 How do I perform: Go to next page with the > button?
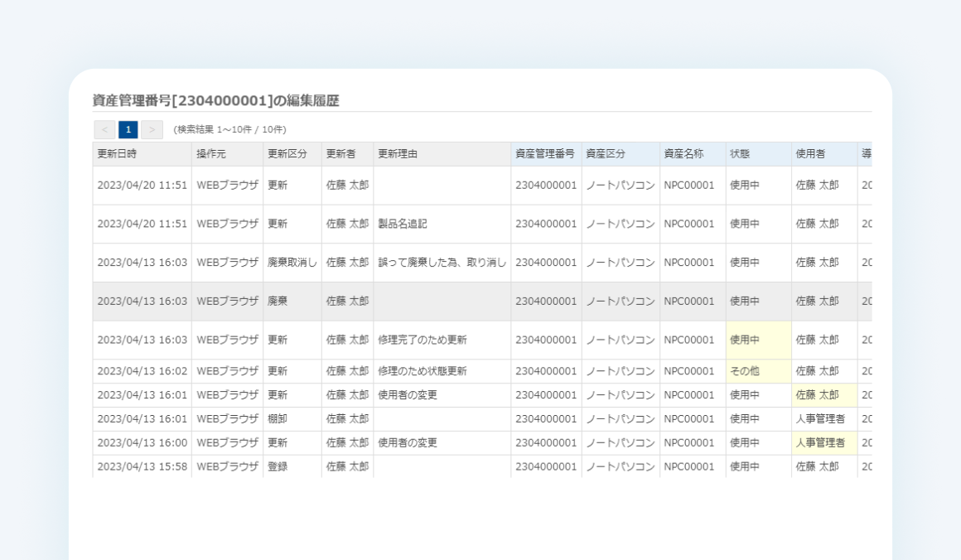[152, 129]
